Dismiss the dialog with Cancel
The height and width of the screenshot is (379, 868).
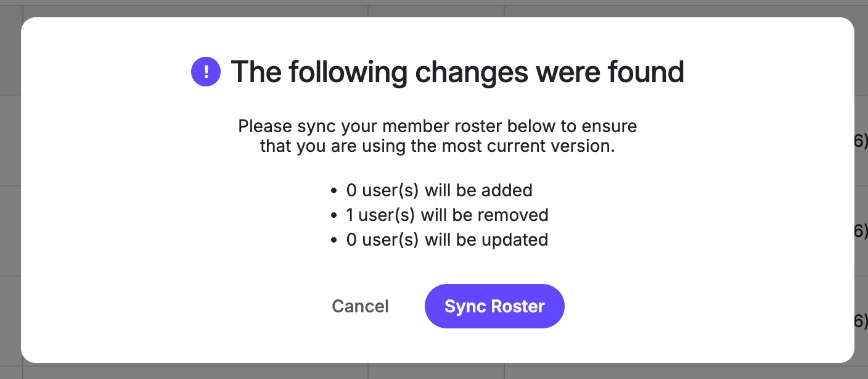[x=360, y=306]
